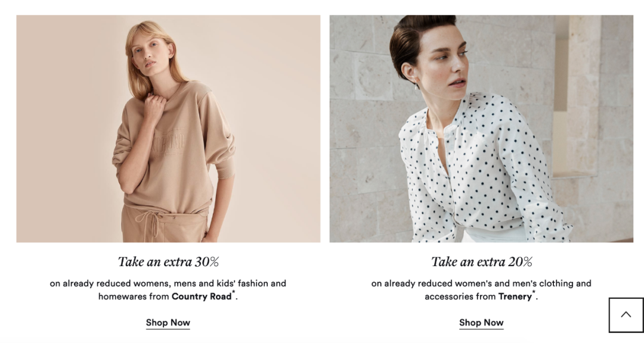Select the Country Road beige sweatshirt promo image
The height and width of the screenshot is (343, 644).
pyautogui.click(x=168, y=129)
